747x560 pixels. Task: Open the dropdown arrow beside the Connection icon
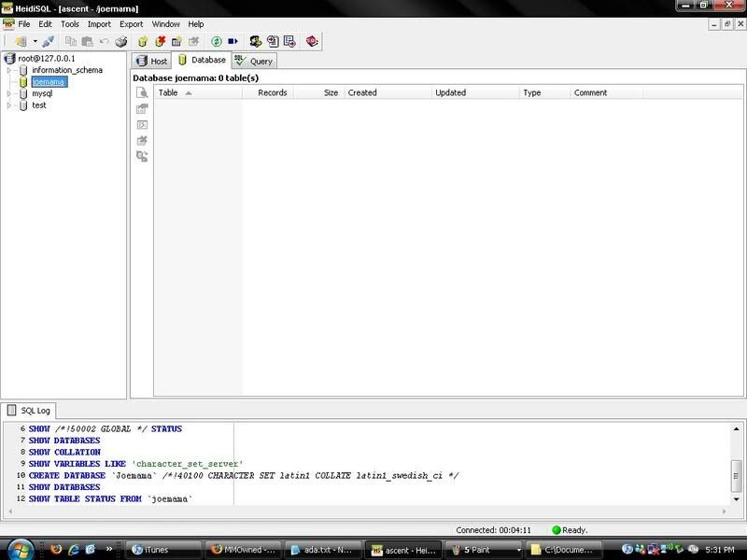[35, 42]
